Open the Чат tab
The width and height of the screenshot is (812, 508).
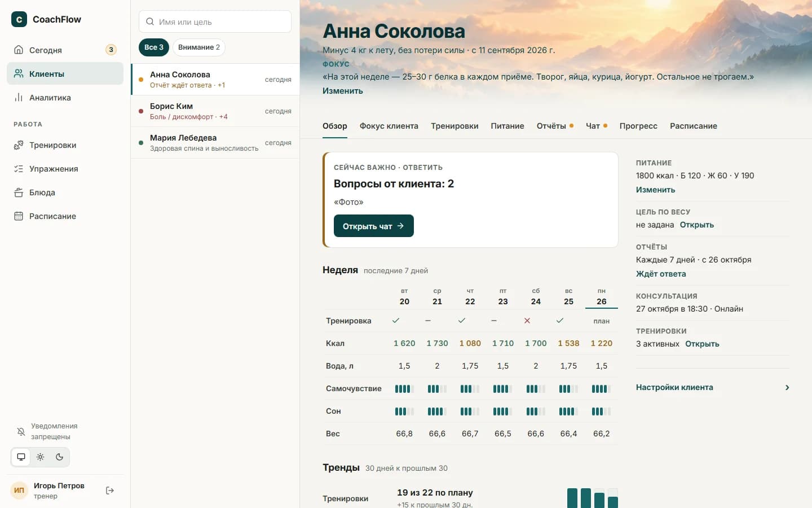[597, 126]
